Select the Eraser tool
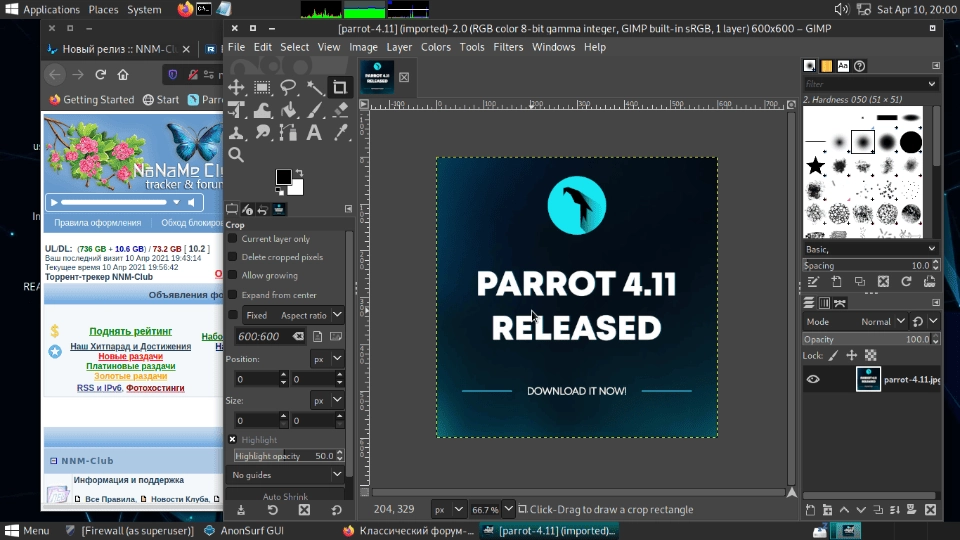 [340, 110]
